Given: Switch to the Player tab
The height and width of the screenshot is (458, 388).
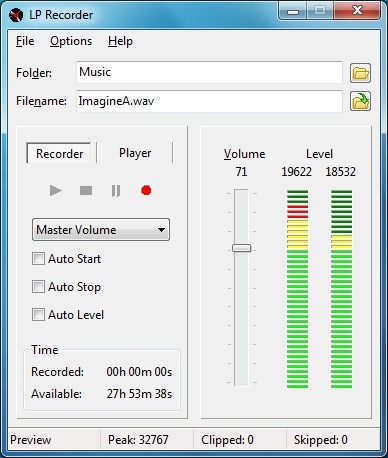Looking at the screenshot, I should pyautogui.click(x=135, y=153).
